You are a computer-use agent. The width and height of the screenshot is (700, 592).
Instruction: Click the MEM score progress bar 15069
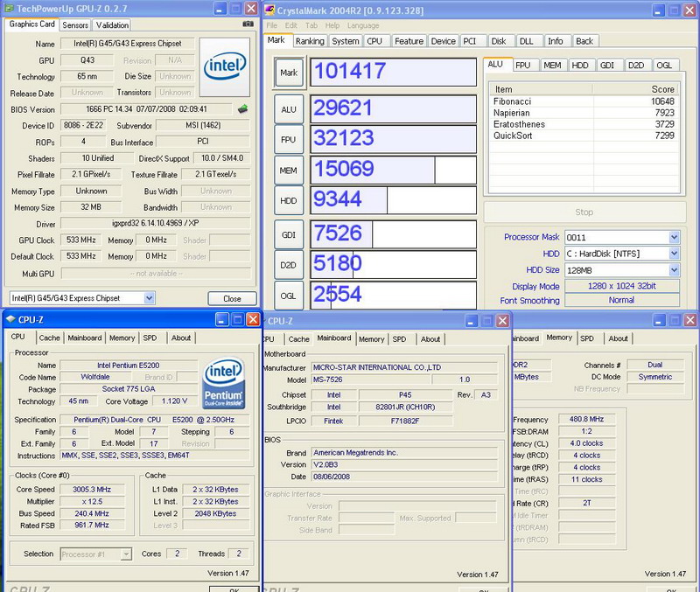click(393, 170)
